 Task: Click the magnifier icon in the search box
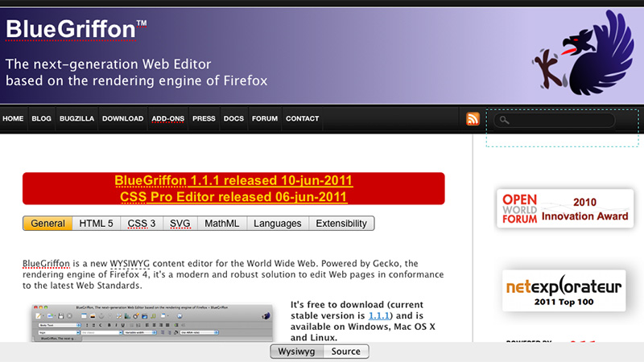pos(505,120)
